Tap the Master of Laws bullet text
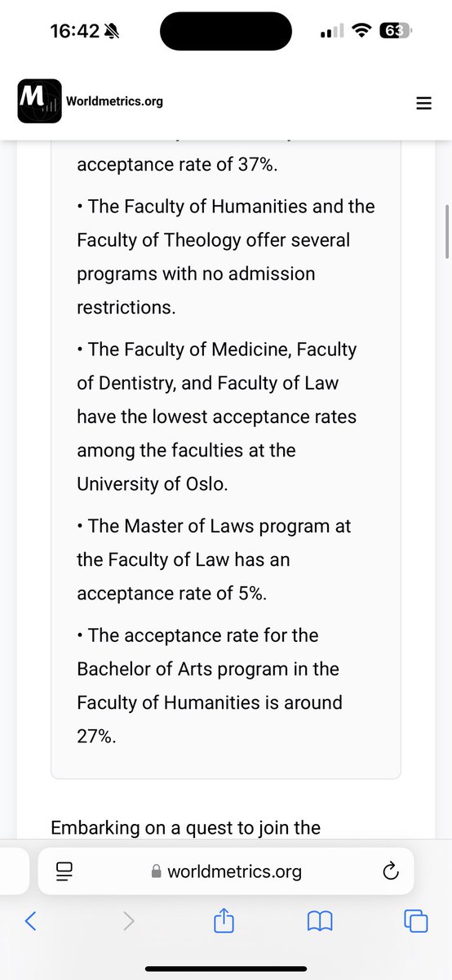452x980 pixels. (x=214, y=559)
